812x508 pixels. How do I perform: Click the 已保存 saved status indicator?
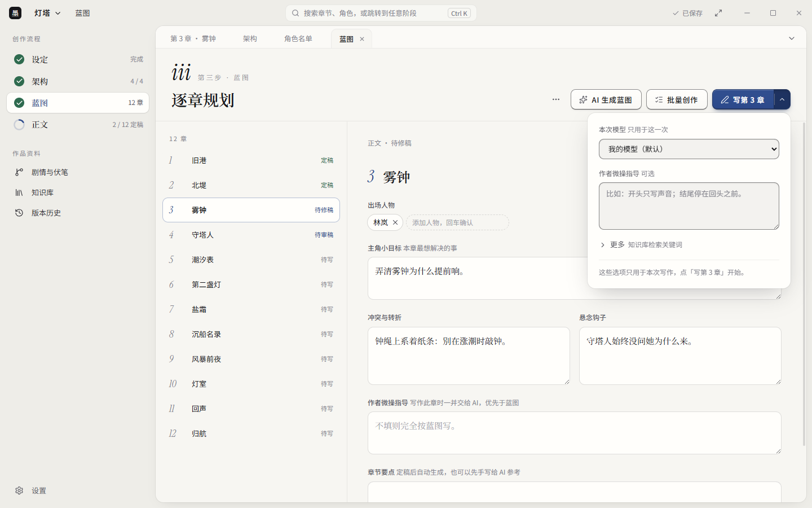click(x=687, y=13)
